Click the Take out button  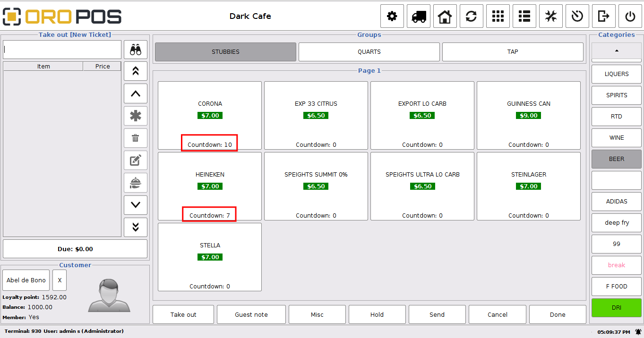click(183, 314)
